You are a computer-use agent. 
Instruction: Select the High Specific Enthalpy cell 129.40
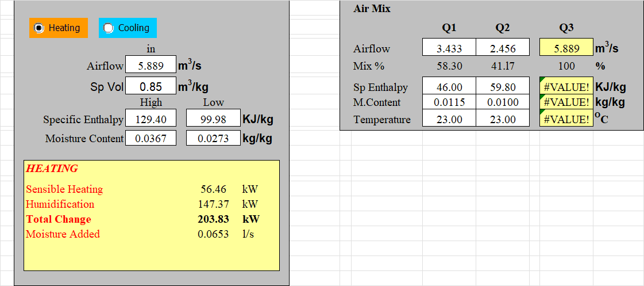point(151,120)
